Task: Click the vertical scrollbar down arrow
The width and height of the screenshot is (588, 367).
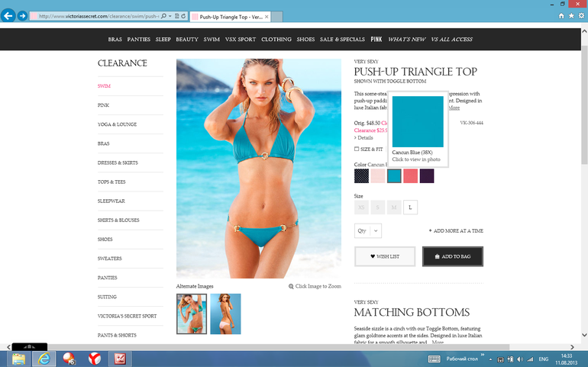Action: [x=584, y=335]
